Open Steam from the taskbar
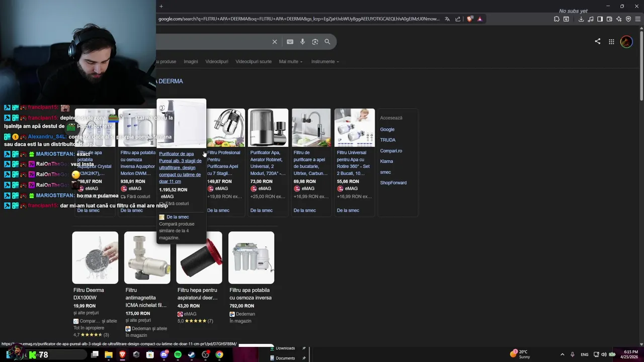The image size is (644, 362). coord(192,354)
